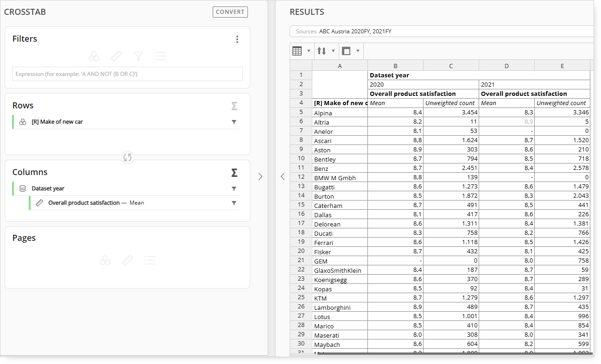This screenshot has height=364, width=601.
Task: Toggle the Columns sigma totals icon
Action: [234, 173]
